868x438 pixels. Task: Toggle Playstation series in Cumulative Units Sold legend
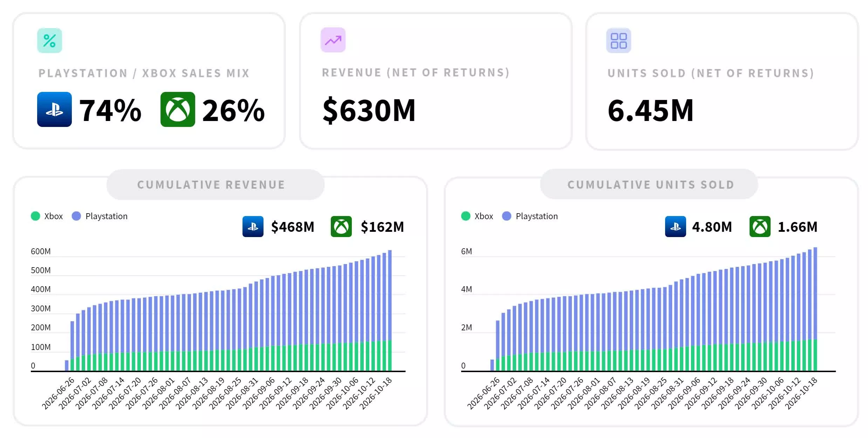click(530, 216)
